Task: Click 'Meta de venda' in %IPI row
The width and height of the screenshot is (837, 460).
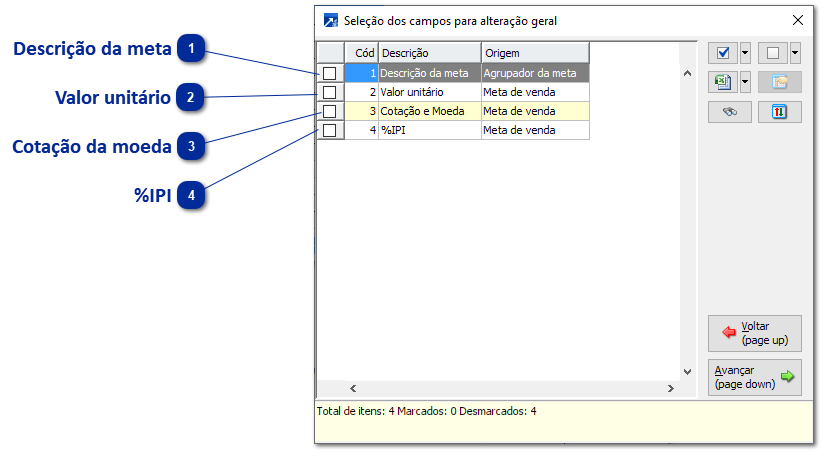Action: 535,130
